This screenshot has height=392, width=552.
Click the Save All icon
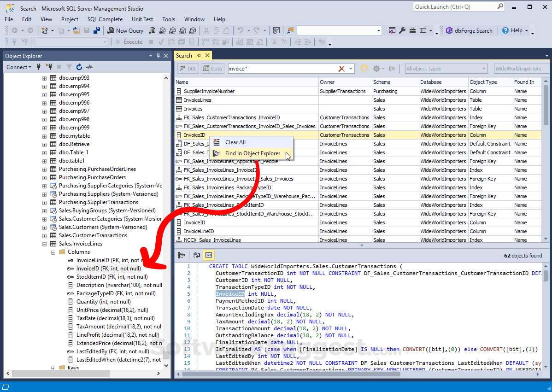pyautogui.click(x=97, y=31)
